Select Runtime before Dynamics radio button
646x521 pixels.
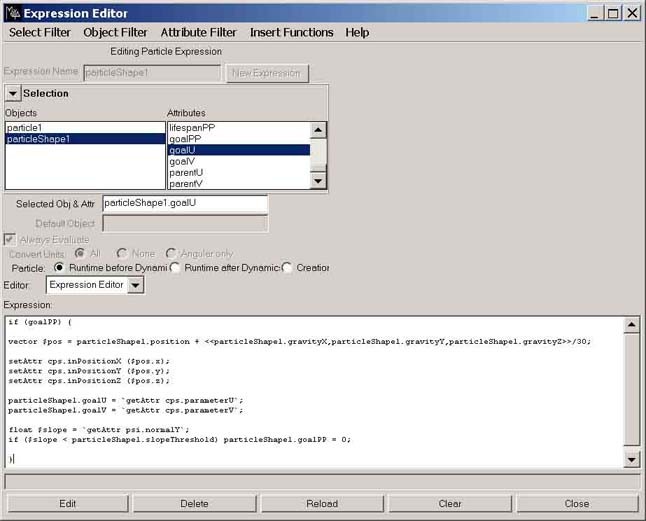[x=60, y=268]
